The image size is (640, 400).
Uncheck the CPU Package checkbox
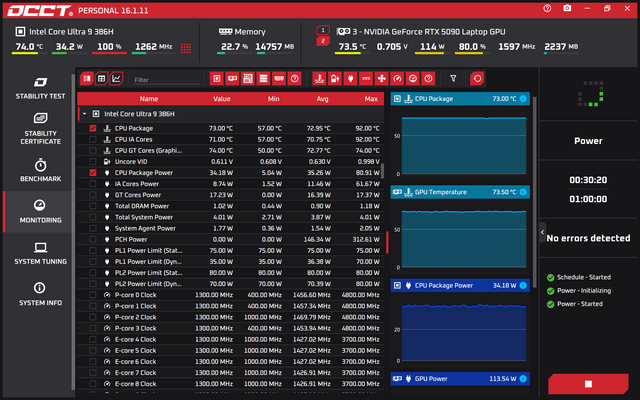coord(93,128)
